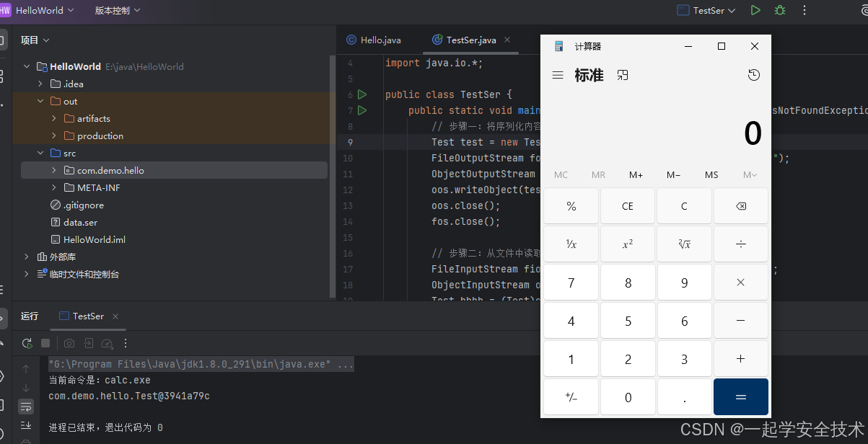This screenshot has width=868, height=444.
Task: Click the camera snapshot icon in Run toolbar
Action: (x=69, y=344)
